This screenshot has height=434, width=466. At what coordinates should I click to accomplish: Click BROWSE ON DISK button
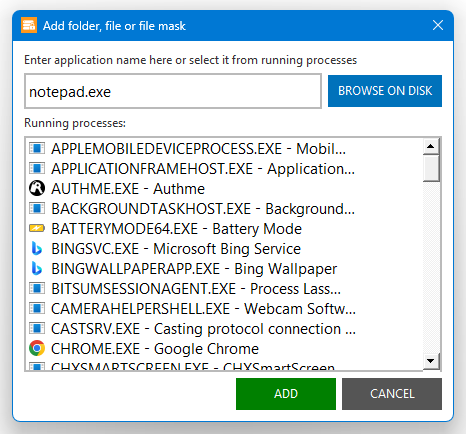point(385,91)
